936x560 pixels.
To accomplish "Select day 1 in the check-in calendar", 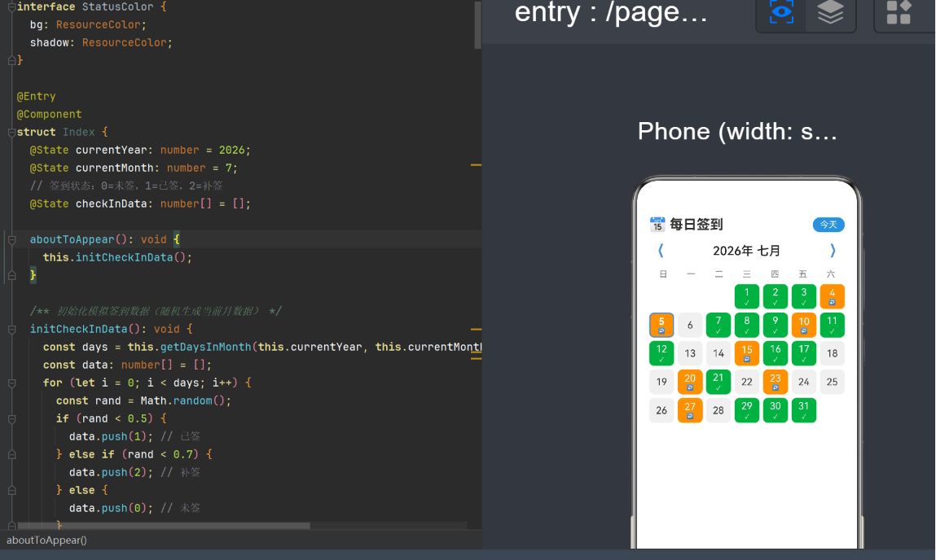I will coord(747,296).
